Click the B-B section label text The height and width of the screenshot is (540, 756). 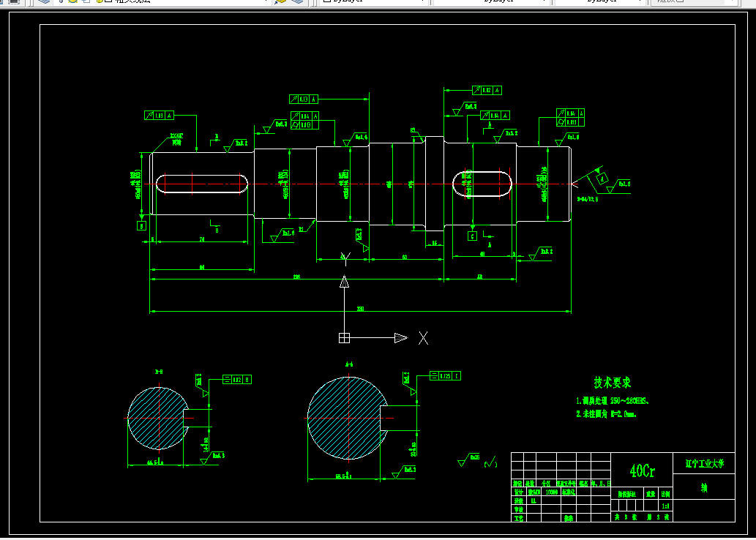tap(159, 372)
